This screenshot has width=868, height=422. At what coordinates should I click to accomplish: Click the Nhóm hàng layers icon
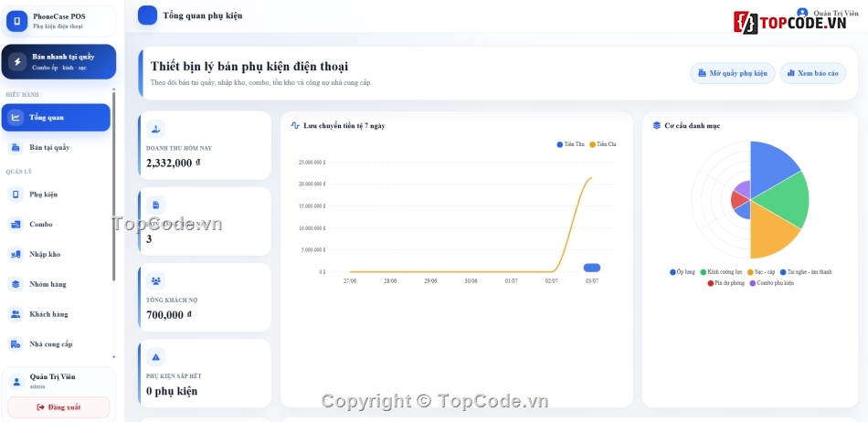point(16,284)
